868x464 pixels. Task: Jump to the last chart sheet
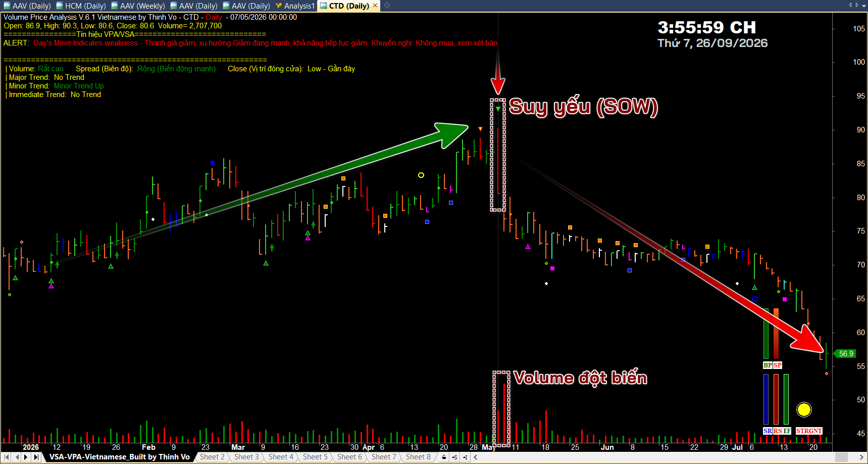click(x=36, y=457)
